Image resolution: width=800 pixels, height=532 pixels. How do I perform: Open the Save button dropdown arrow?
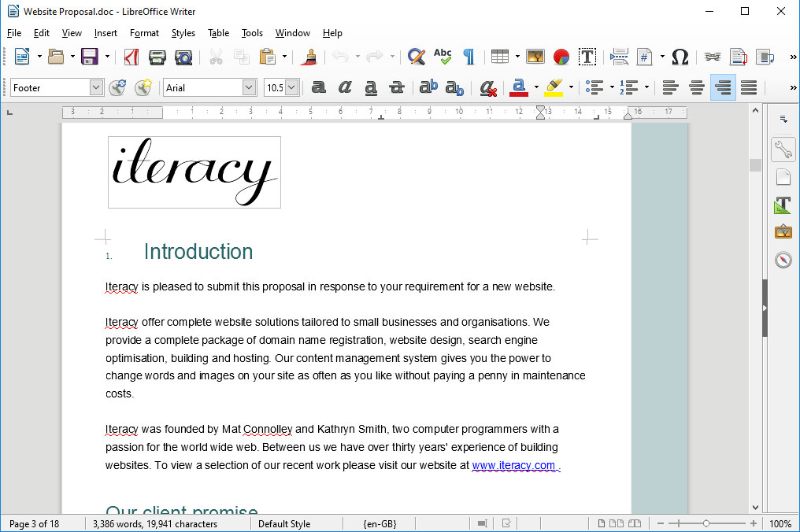[x=107, y=56]
